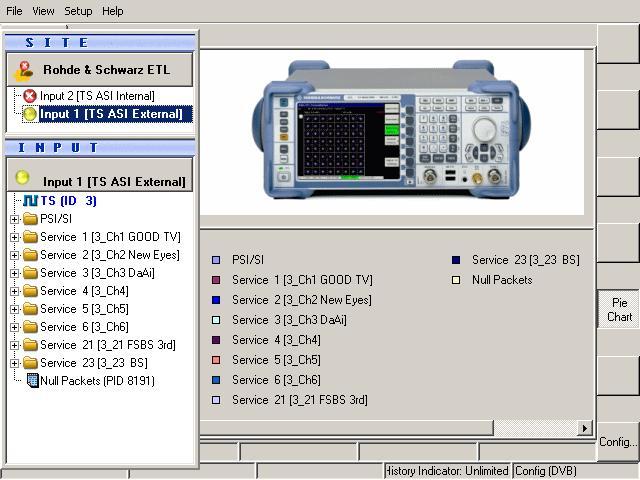The width and height of the screenshot is (640, 480).
Task: Click the red error icon beside Input 2
Action: [x=30, y=96]
